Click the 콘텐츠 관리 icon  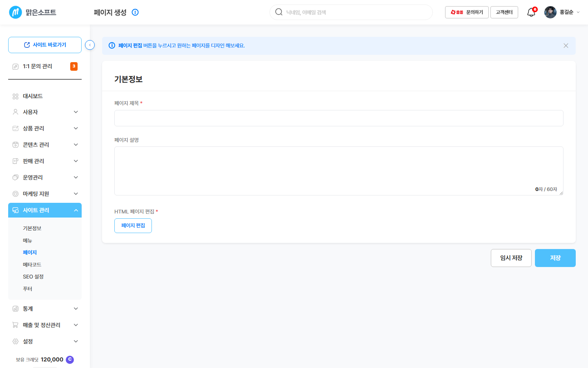(x=16, y=145)
